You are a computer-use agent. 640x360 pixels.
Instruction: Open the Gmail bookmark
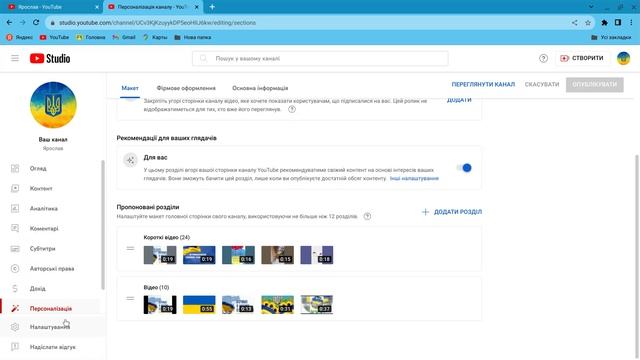[124, 37]
